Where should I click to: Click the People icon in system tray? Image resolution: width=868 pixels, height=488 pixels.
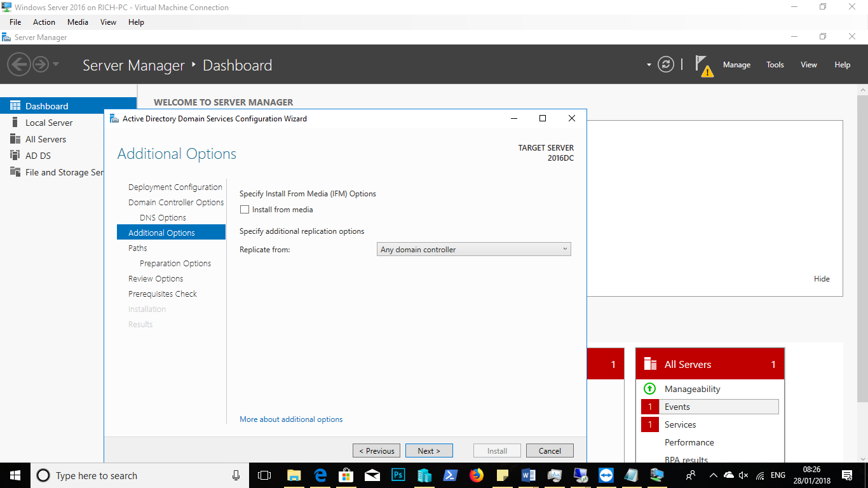point(691,475)
